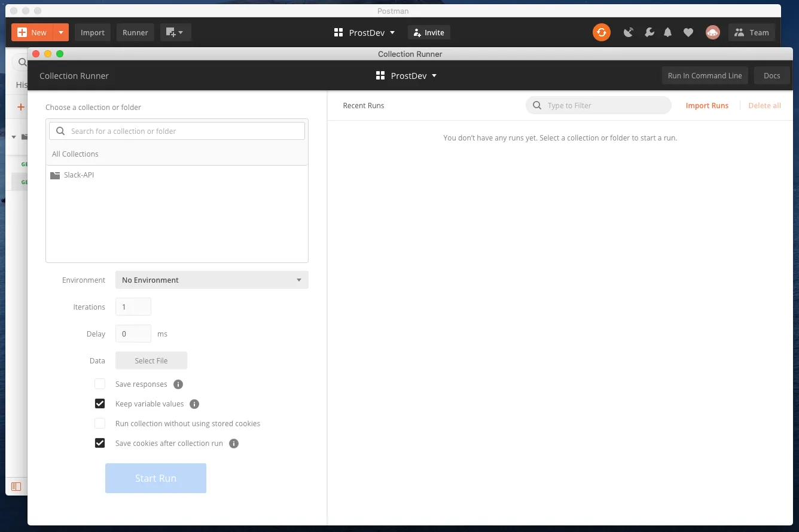Click the Slack-API folder icon

pyautogui.click(x=55, y=175)
